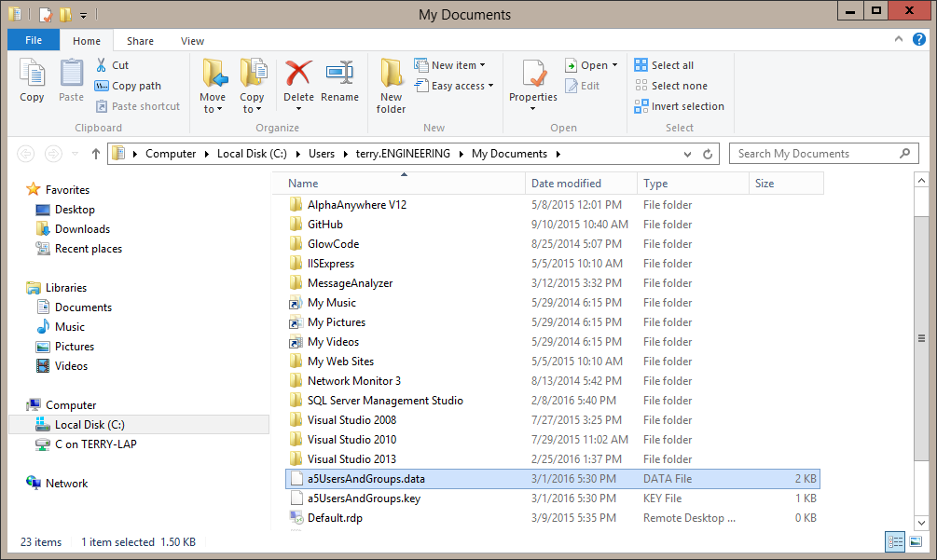Open the Documents library in the sidebar

point(83,307)
